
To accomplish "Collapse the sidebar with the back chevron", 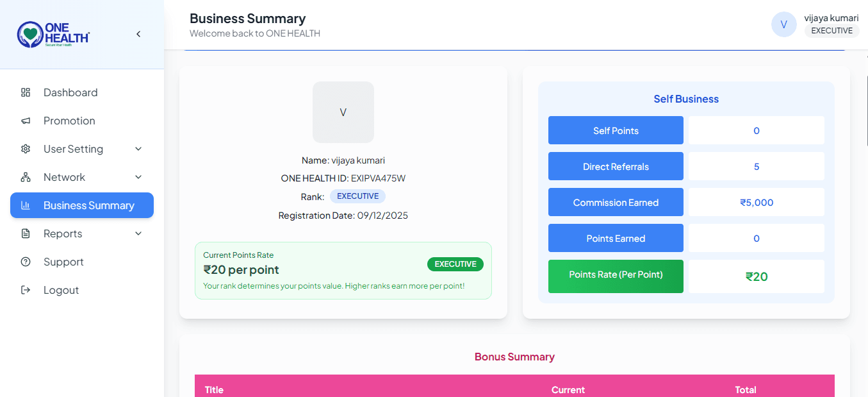I will pos(138,34).
